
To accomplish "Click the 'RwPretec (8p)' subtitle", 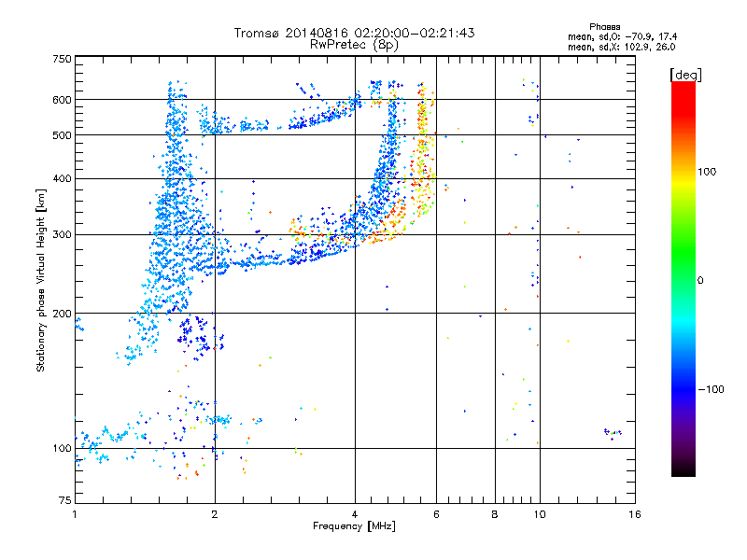I will pos(354,45).
